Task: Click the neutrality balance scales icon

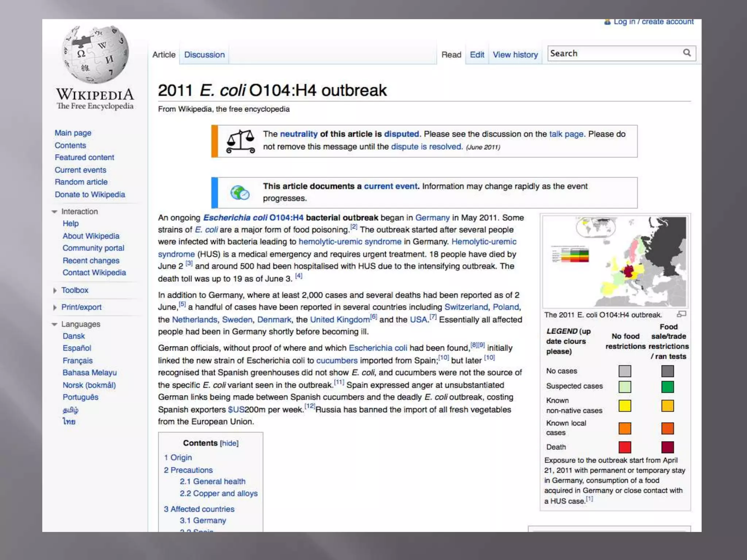Action: coord(240,141)
